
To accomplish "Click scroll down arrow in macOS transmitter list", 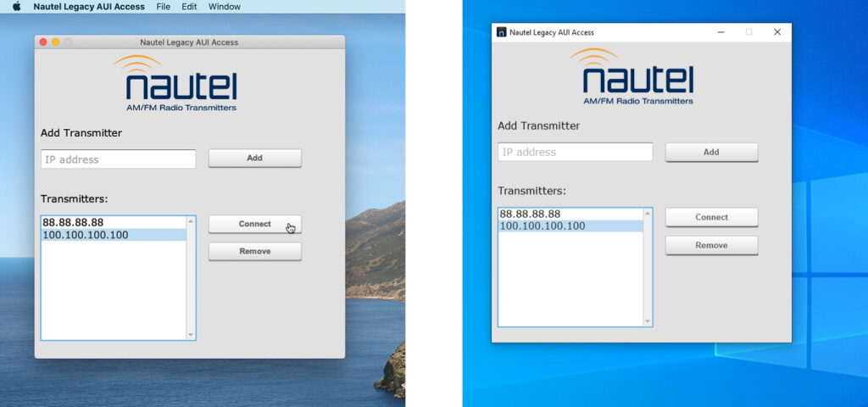I will [191, 335].
